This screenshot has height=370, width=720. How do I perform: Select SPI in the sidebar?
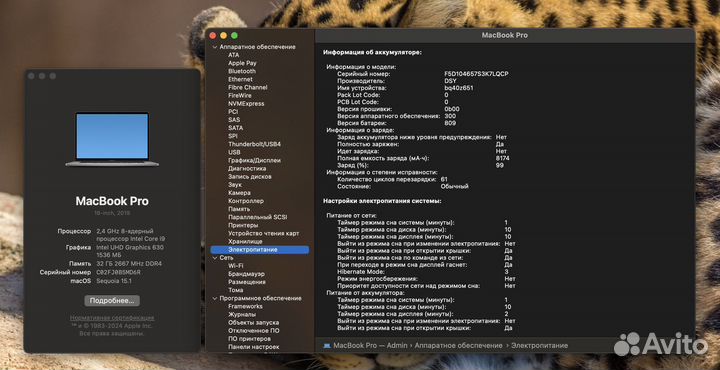click(x=233, y=136)
